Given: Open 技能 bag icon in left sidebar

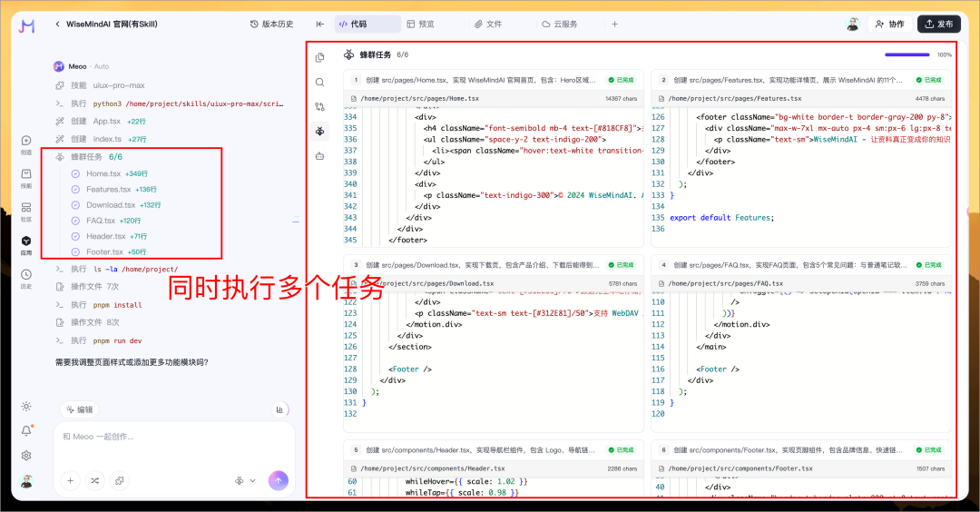Looking at the screenshot, I should point(26,178).
